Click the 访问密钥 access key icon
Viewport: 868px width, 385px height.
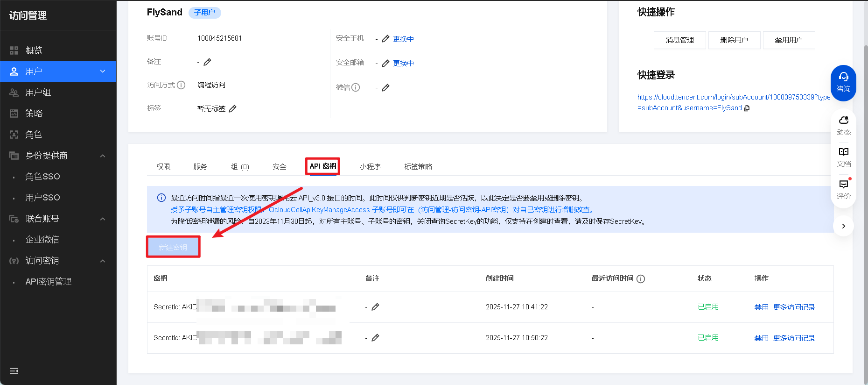[14, 261]
